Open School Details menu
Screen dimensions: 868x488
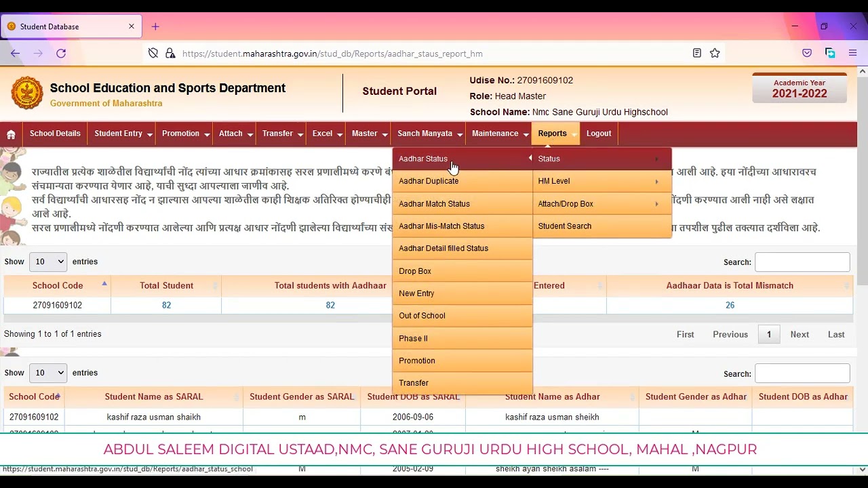point(55,134)
